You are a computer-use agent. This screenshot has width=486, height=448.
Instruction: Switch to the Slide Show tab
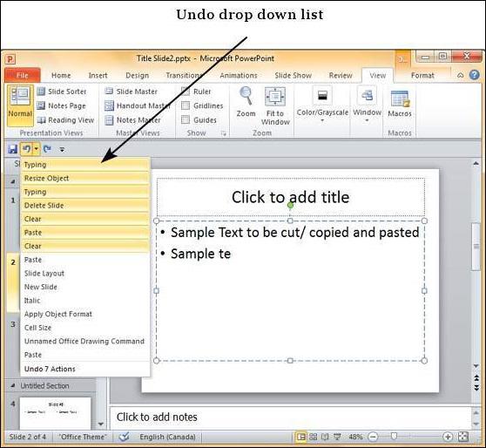click(x=294, y=75)
